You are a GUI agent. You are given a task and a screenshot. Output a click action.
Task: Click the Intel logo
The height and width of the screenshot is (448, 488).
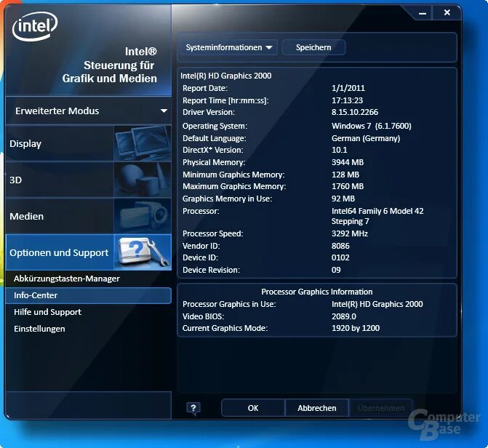pos(35,26)
